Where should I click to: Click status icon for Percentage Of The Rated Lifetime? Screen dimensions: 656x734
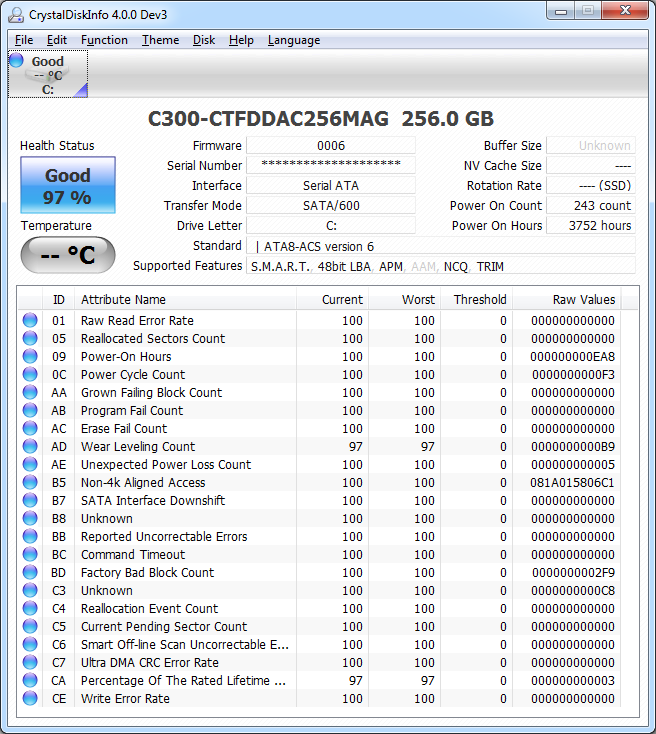[x=30, y=680]
